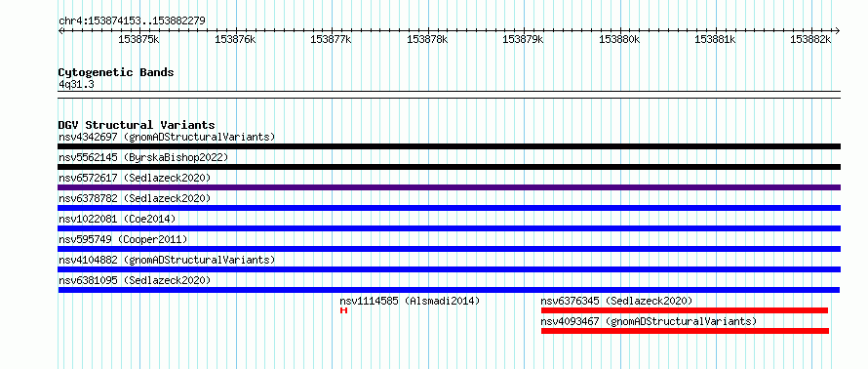Image resolution: width=868 pixels, height=369 pixels.
Task: Open the nsv6572617 (Sedlazeck2020) label
Action: 135,178
